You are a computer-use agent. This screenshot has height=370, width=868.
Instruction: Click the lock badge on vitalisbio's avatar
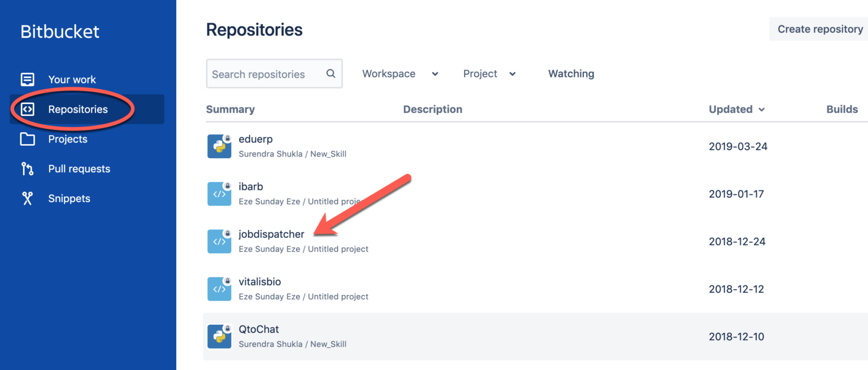(226, 282)
